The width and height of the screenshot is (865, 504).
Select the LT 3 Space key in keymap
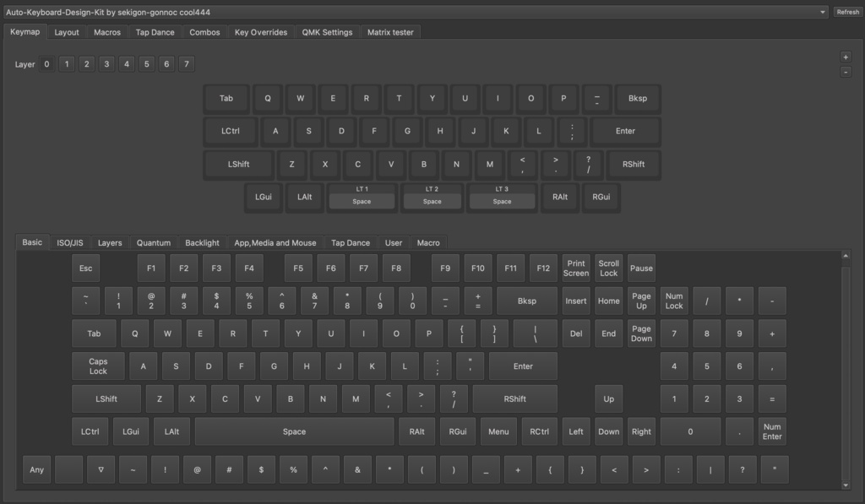[x=502, y=197]
